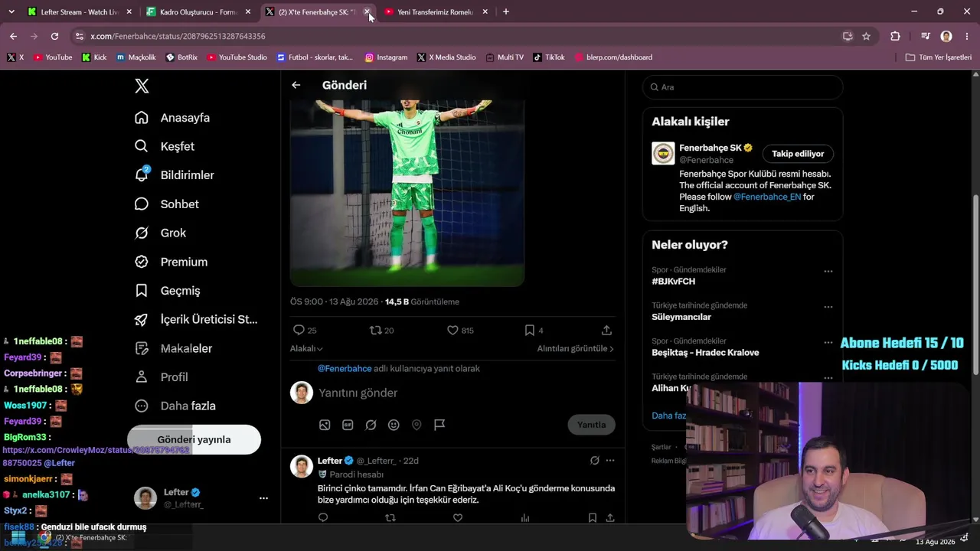Open the BotRix bookmark
The width and height of the screenshot is (980, 551).
point(181,57)
